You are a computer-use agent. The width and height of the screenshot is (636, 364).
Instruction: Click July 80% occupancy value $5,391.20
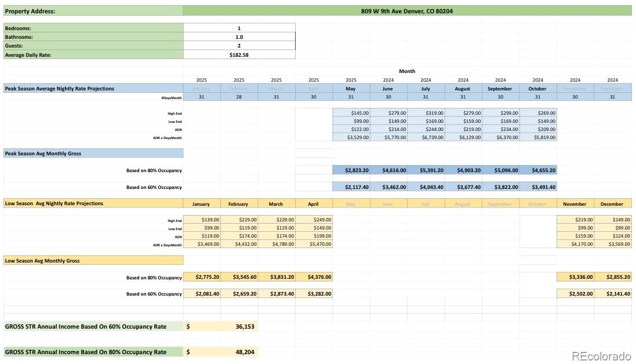(x=426, y=170)
